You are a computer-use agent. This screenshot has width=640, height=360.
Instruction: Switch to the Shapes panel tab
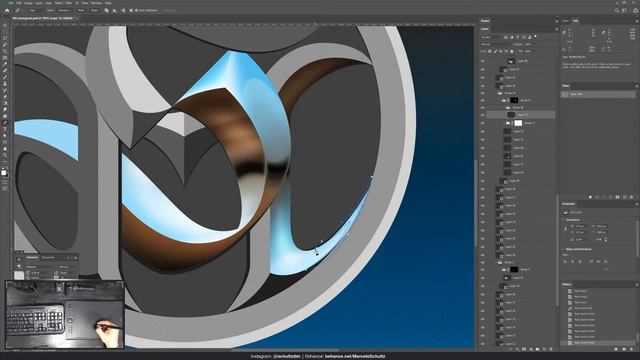point(485,20)
